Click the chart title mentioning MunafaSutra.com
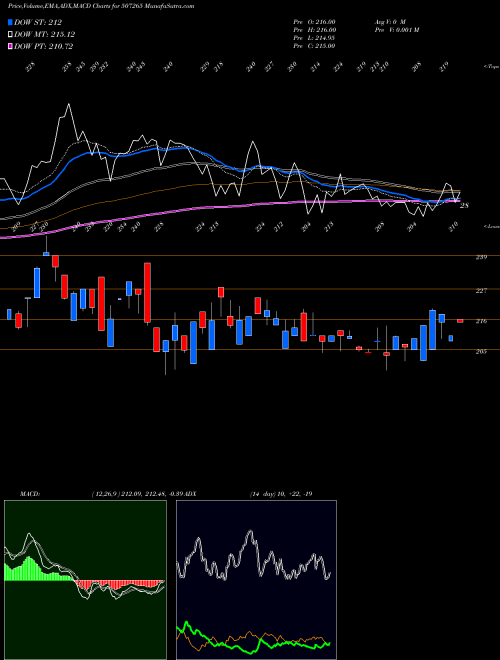This screenshot has width=500, height=660. coord(101,7)
